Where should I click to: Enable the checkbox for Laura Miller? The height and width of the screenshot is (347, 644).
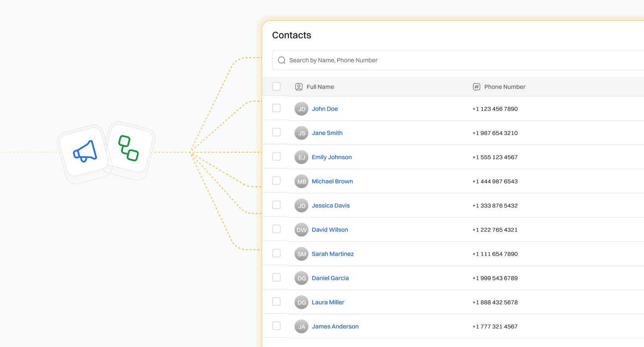pos(277,302)
